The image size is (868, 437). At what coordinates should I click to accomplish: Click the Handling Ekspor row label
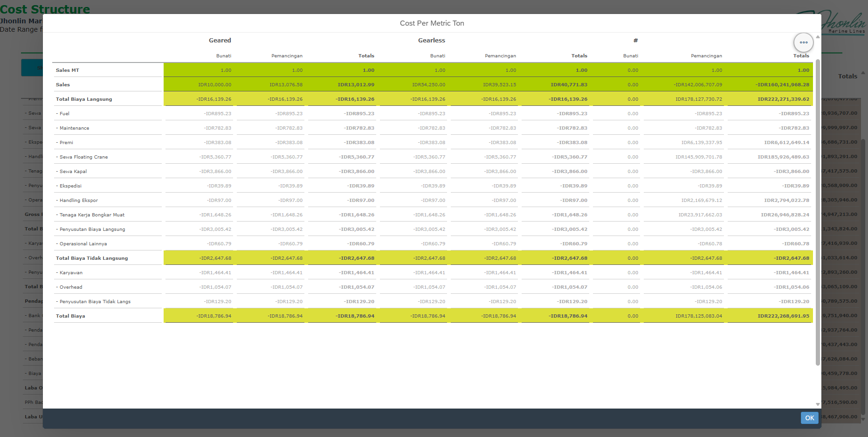coord(77,200)
